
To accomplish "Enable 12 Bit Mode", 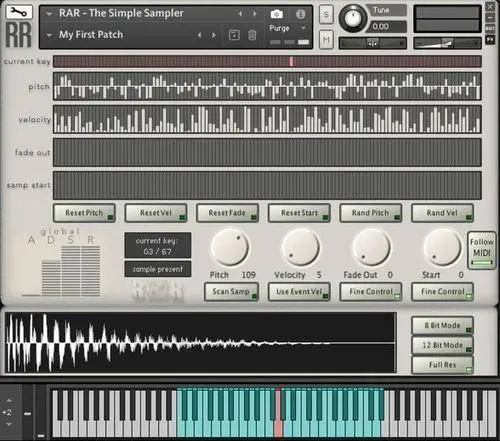I will click(443, 345).
